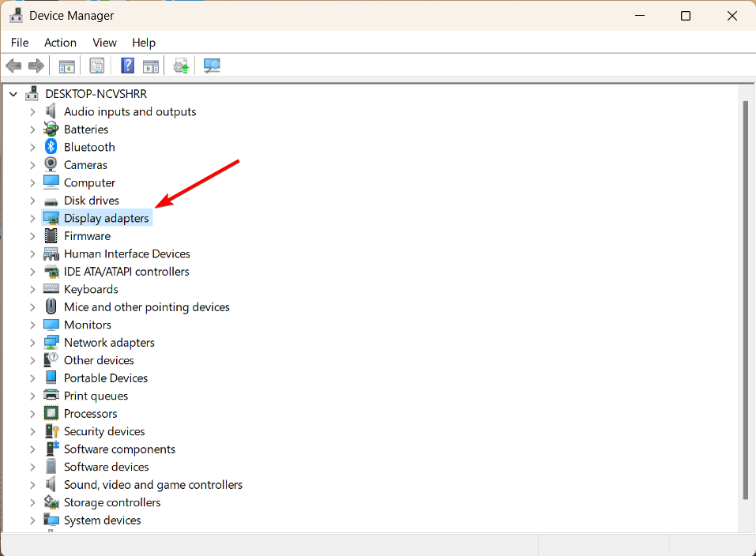Click Scan for hardware changes icon
Image resolution: width=756 pixels, height=556 pixels.
(x=212, y=66)
